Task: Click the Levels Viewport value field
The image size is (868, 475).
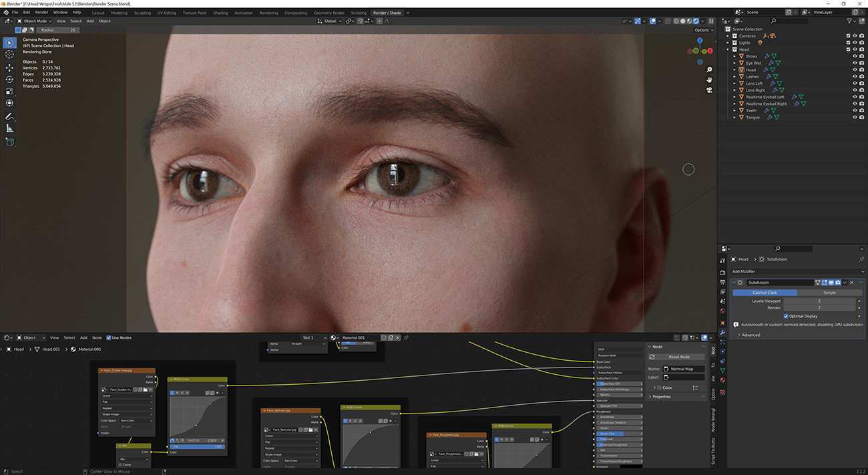Action: coord(819,301)
